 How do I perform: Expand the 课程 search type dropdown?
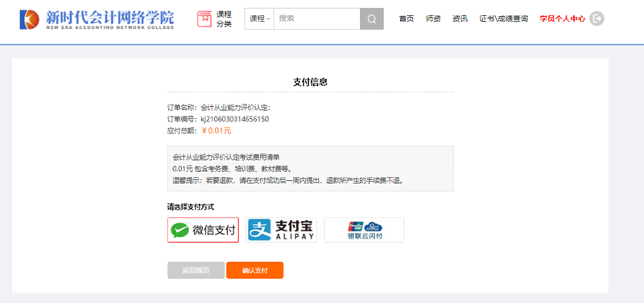(259, 18)
